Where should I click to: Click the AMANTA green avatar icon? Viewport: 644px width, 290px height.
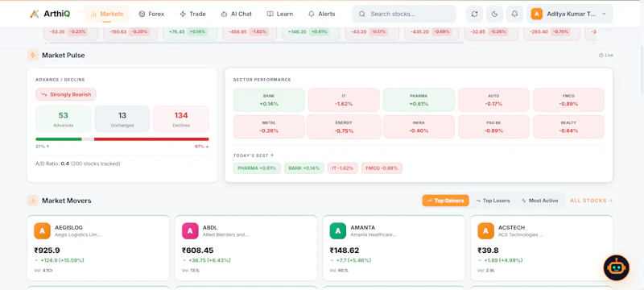(x=338, y=231)
